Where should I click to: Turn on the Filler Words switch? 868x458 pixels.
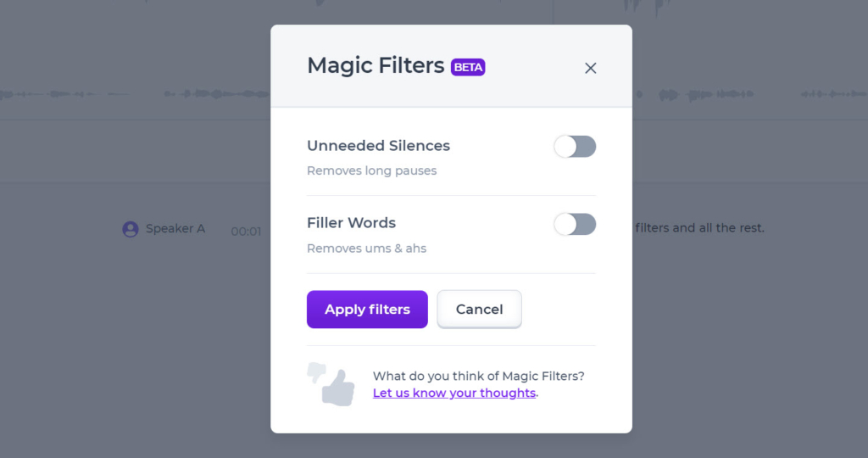(575, 224)
